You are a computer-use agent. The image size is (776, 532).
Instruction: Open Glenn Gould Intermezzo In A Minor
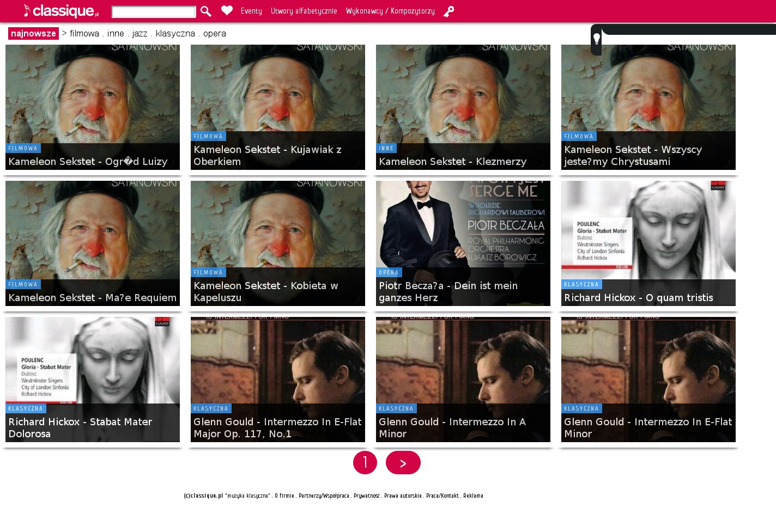coord(463,380)
